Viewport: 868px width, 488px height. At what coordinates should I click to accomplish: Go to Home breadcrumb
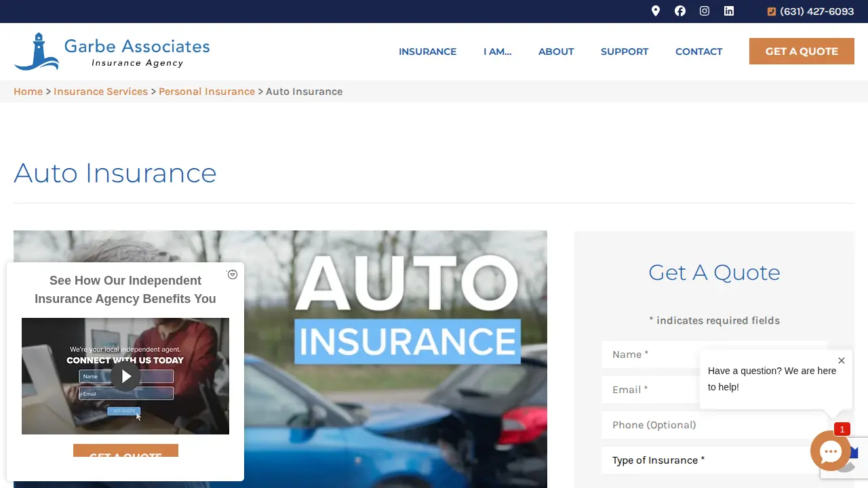click(28, 91)
